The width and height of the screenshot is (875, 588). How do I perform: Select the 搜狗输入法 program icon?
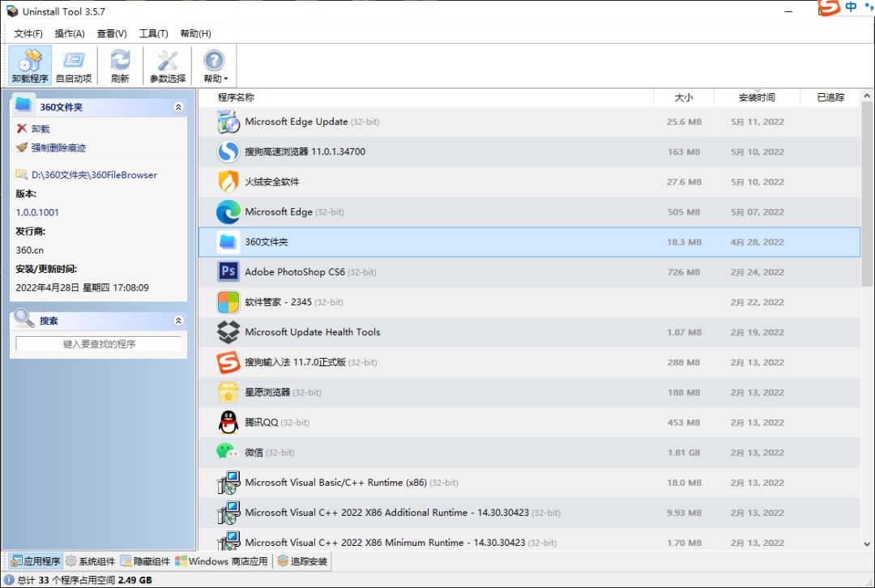228,363
